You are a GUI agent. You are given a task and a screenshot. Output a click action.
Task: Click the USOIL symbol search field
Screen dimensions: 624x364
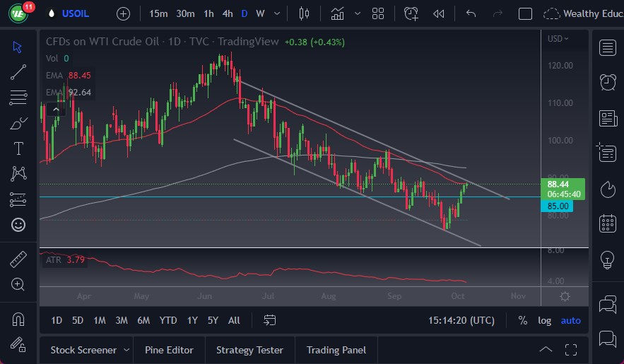[75, 13]
